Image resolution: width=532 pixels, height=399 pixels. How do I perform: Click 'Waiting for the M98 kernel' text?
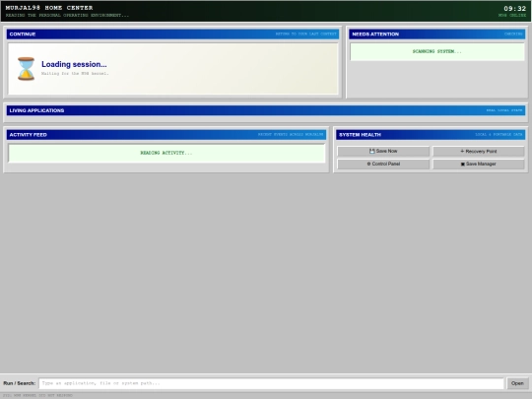point(75,73)
